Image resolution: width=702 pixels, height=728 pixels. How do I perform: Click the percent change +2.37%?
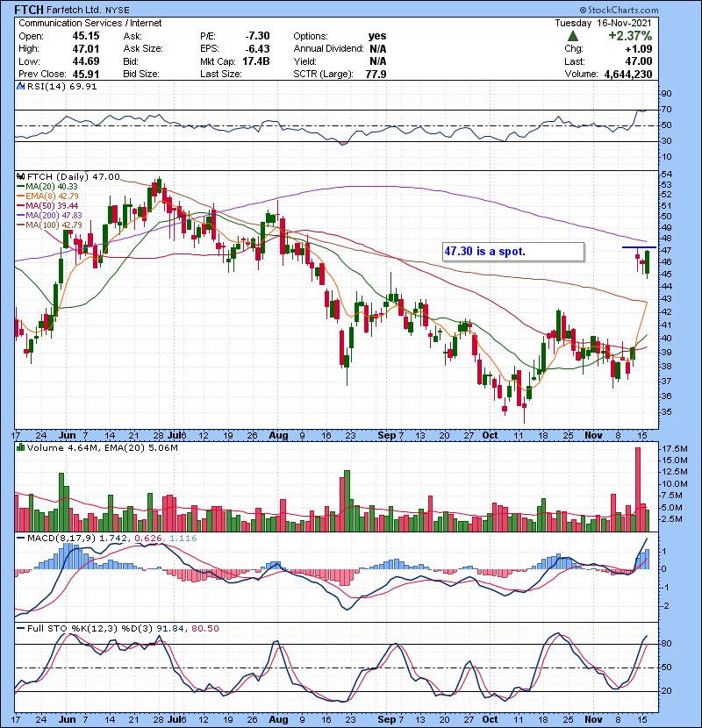[x=630, y=36]
